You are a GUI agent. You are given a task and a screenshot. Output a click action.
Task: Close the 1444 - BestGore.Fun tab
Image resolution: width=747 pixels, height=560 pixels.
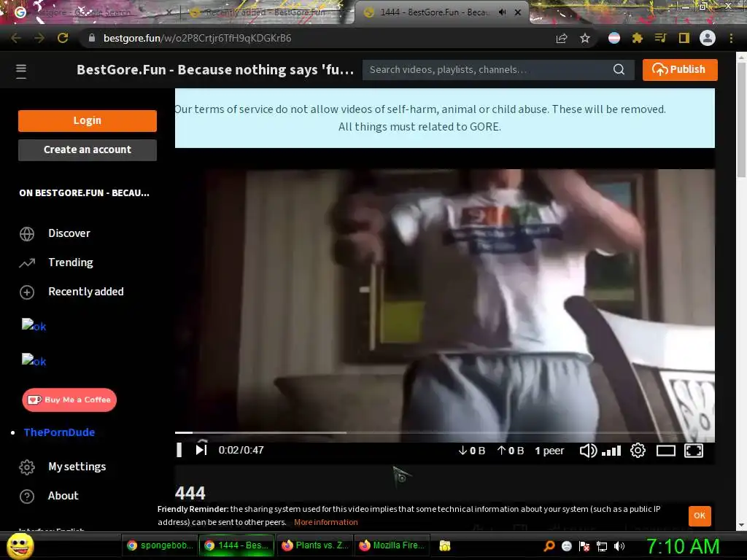click(x=518, y=12)
